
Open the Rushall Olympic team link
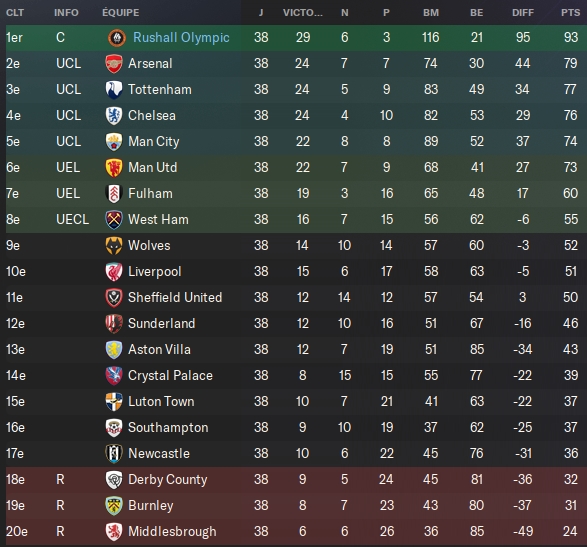coord(181,37)
